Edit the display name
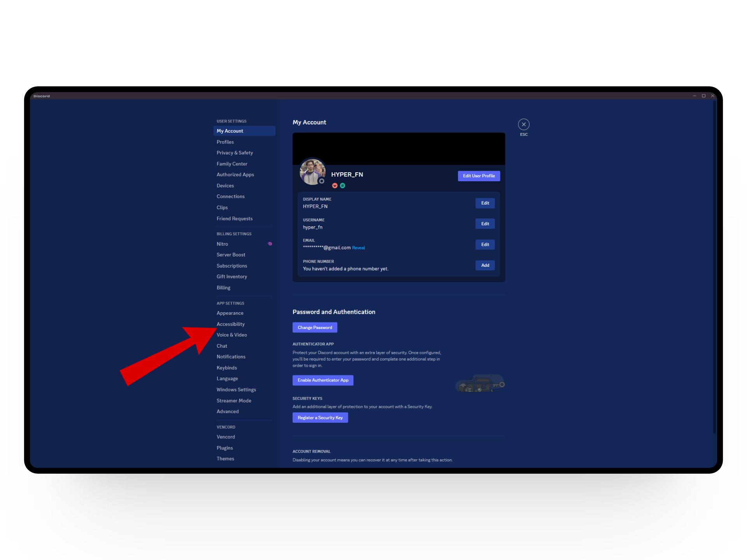This screenshot has height=560, width=747. (x=485, y=203)
